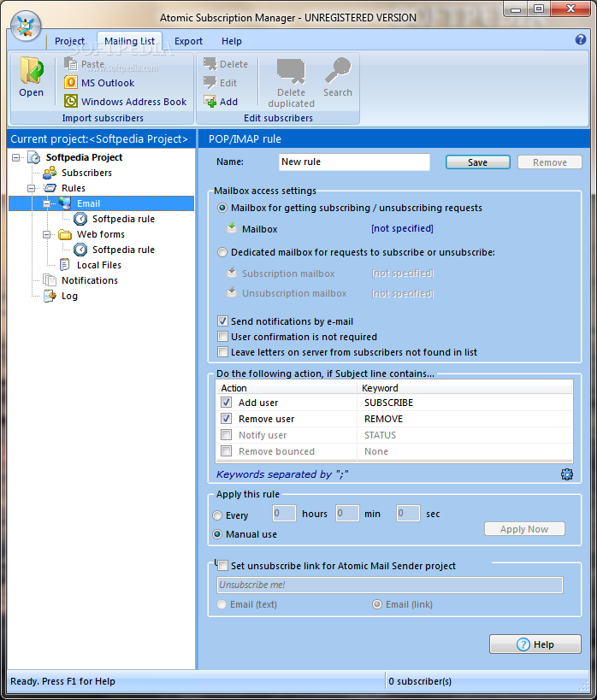Click the Edit subscriber icon

pos(210,83)
